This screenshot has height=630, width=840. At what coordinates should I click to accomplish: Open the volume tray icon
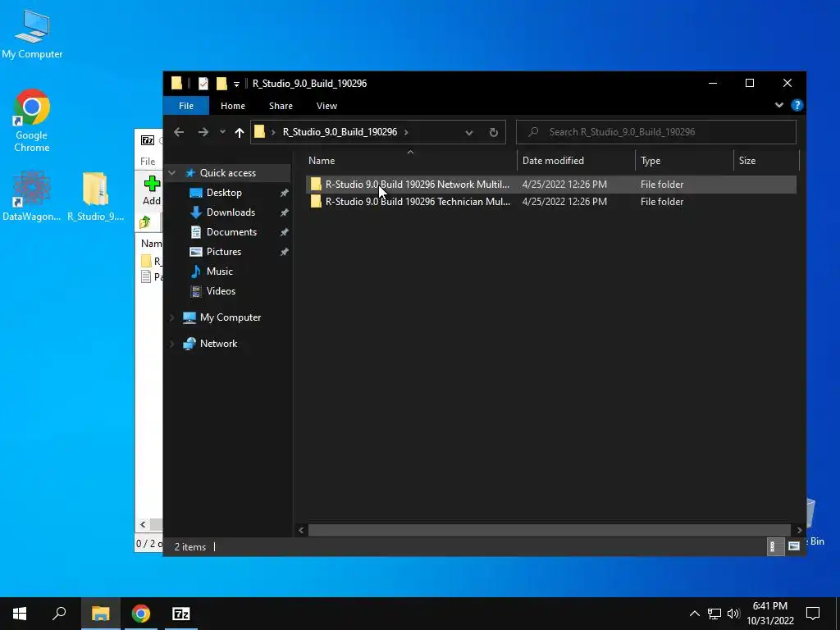(733, 614)
